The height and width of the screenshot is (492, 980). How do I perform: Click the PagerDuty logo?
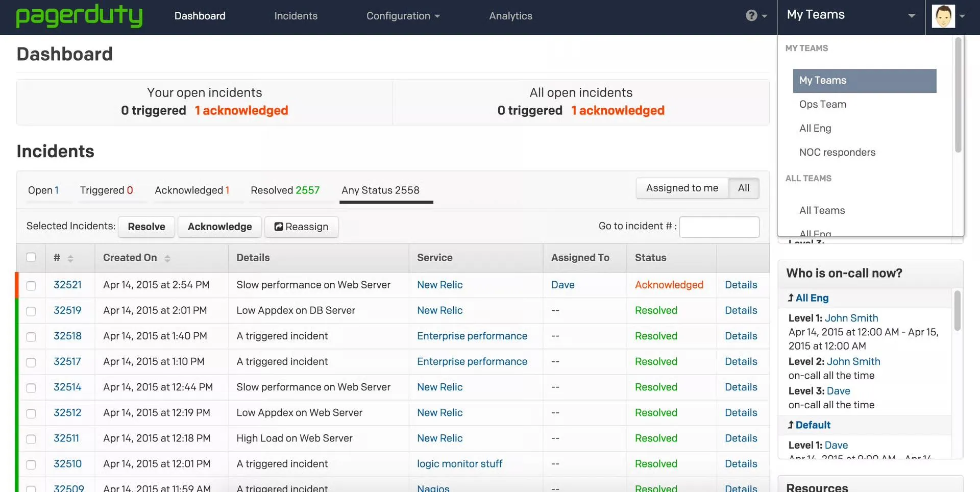pyautogui.click(x=79, y=16)
